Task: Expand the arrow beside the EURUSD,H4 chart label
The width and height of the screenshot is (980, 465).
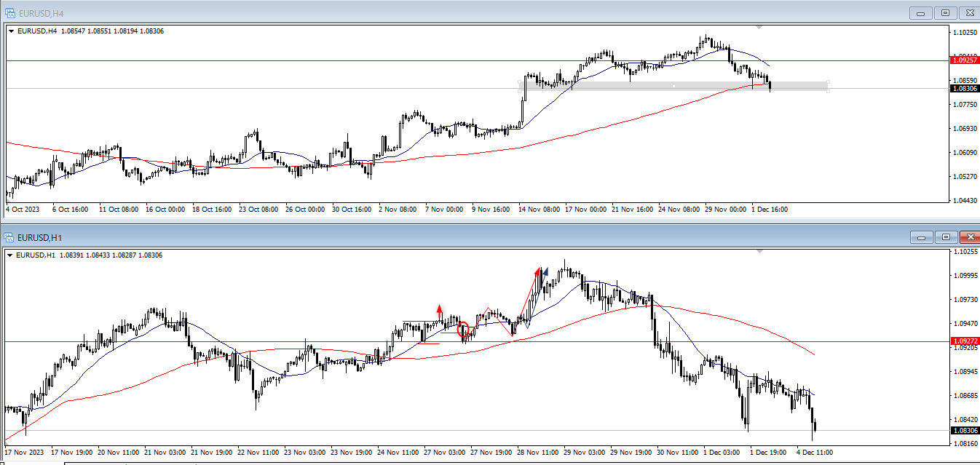Action: [x=11, y=31]
